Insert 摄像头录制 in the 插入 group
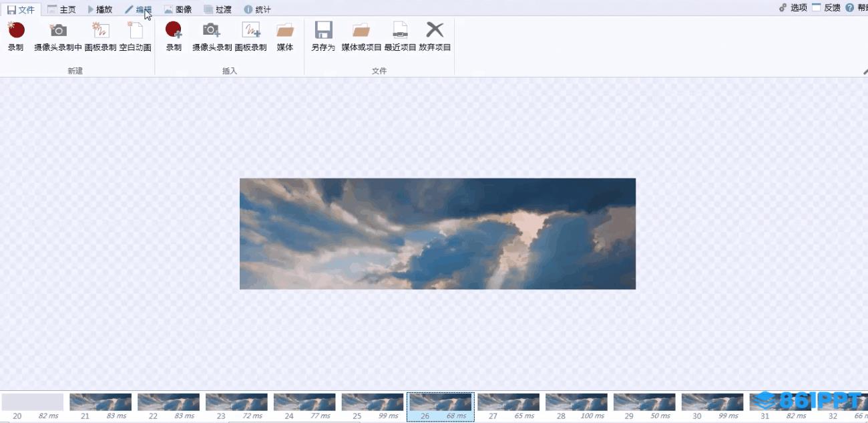The image size is (868, 423). [x=212, y=36]
